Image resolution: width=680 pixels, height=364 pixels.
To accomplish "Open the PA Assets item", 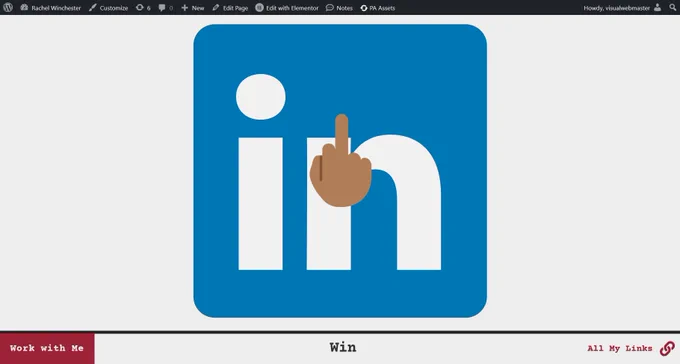I will click(x=377, y=8).
